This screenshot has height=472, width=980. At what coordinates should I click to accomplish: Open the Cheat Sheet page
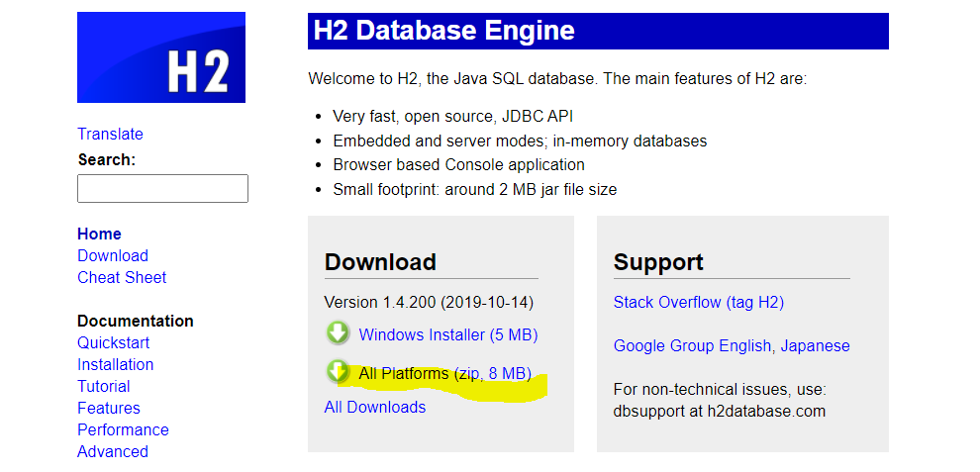tap(122, 278)
